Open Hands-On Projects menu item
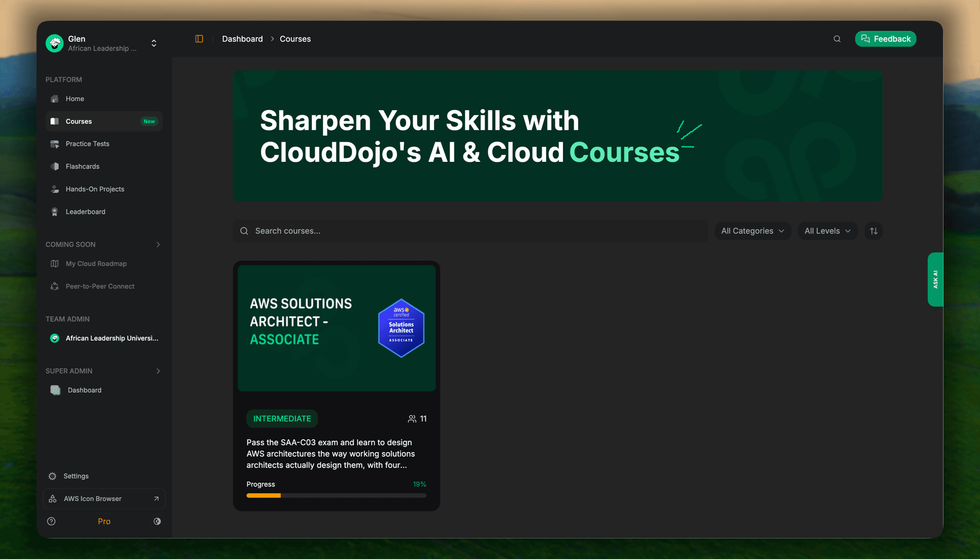 [x=104, y=189]
